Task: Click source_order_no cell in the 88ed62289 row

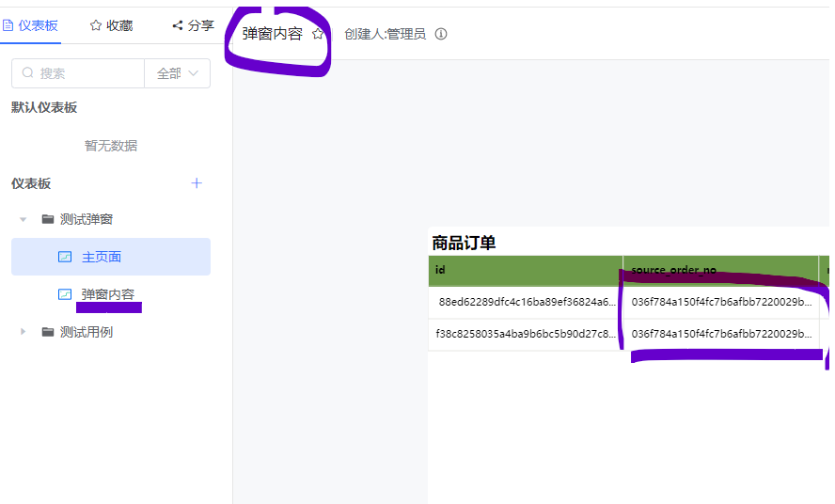Action: click(x=721, y=302)
